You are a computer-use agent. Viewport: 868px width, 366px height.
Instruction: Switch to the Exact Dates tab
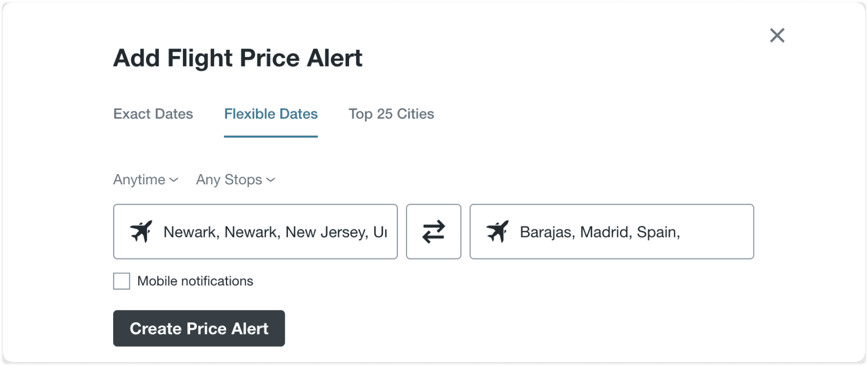153,114
